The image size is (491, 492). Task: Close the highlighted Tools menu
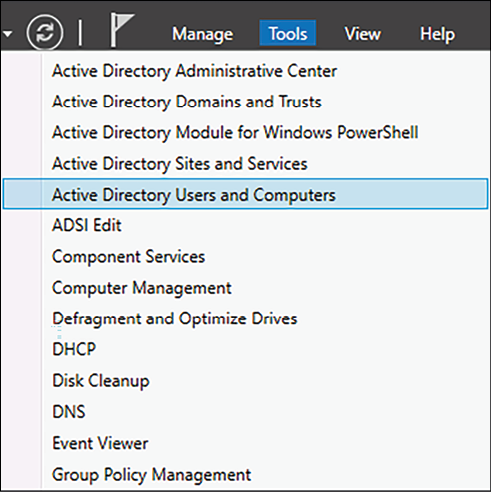click(288, 33)
